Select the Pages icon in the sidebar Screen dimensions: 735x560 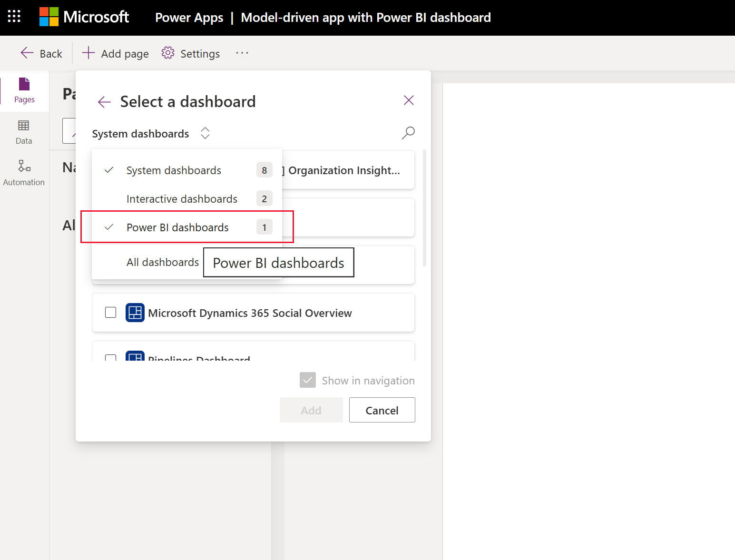tap(24, 91)
